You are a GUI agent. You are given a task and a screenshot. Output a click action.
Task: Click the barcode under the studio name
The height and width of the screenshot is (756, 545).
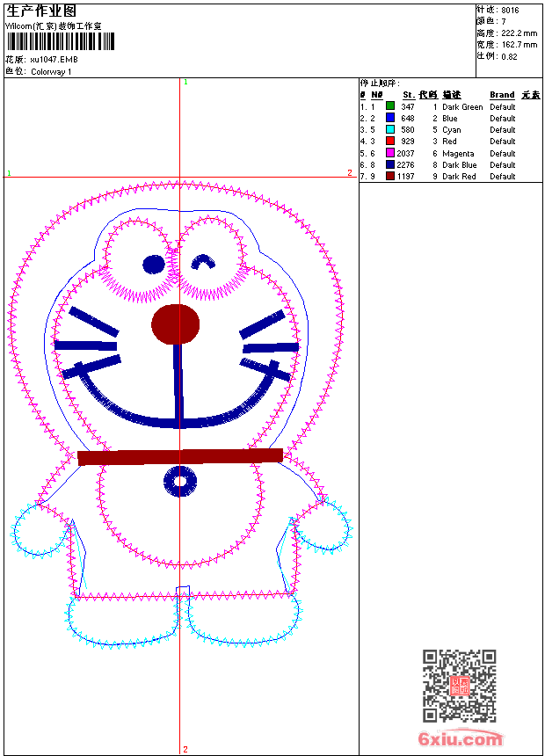61,41
